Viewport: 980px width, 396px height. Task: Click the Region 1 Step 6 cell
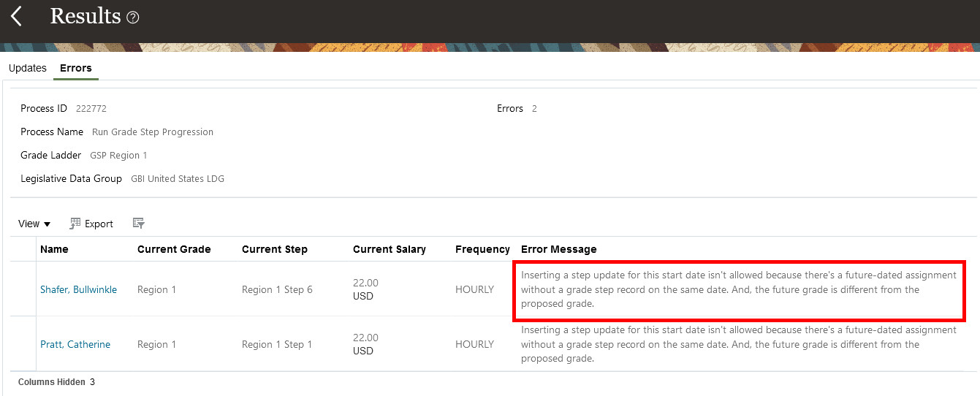(x=277, y=289)
